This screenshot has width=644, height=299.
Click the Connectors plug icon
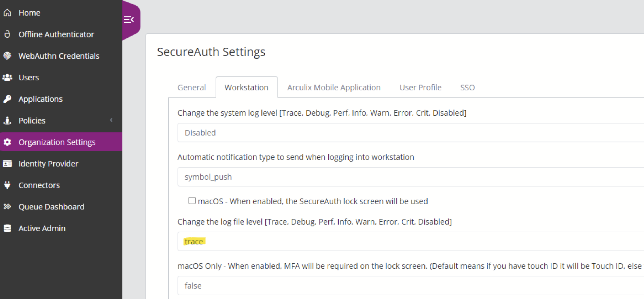tap(8, 185)
